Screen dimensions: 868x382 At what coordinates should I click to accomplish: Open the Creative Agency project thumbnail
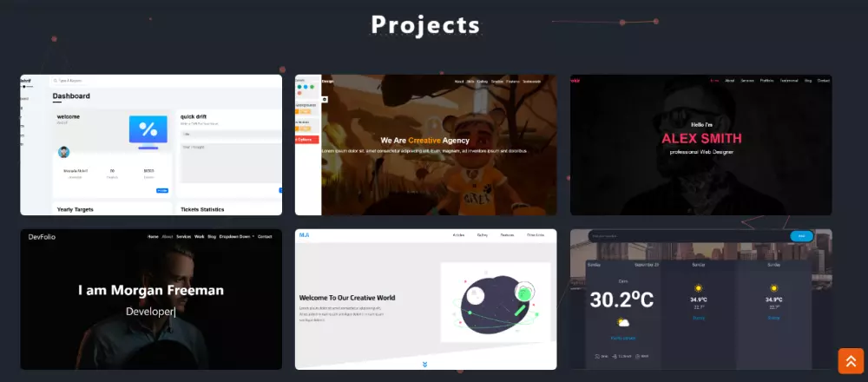click(x=425, y=145)
